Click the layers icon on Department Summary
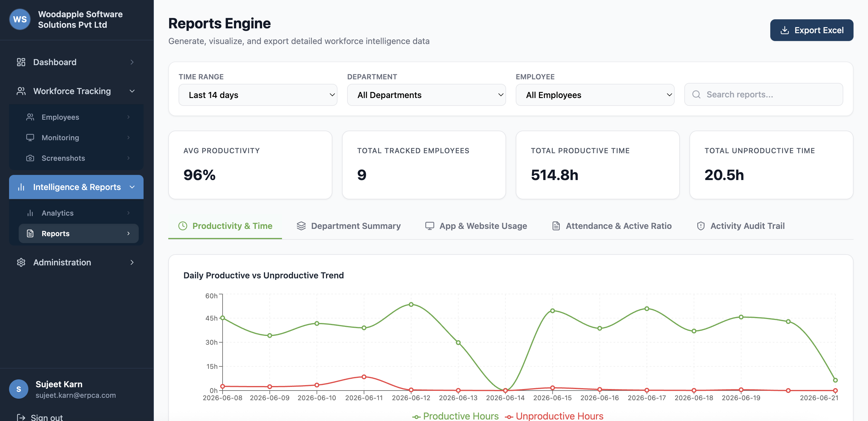Screen dimensions: 868x421 click(x=301, y=226)
